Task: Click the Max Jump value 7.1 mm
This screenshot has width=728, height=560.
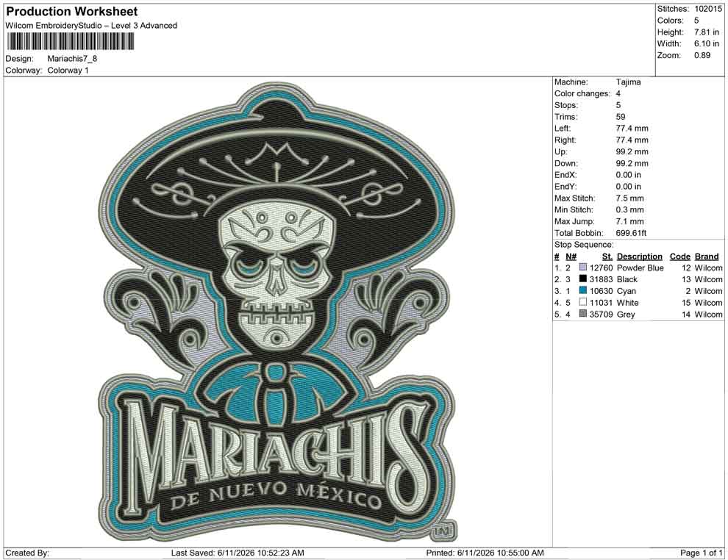Action: (630, 221)
